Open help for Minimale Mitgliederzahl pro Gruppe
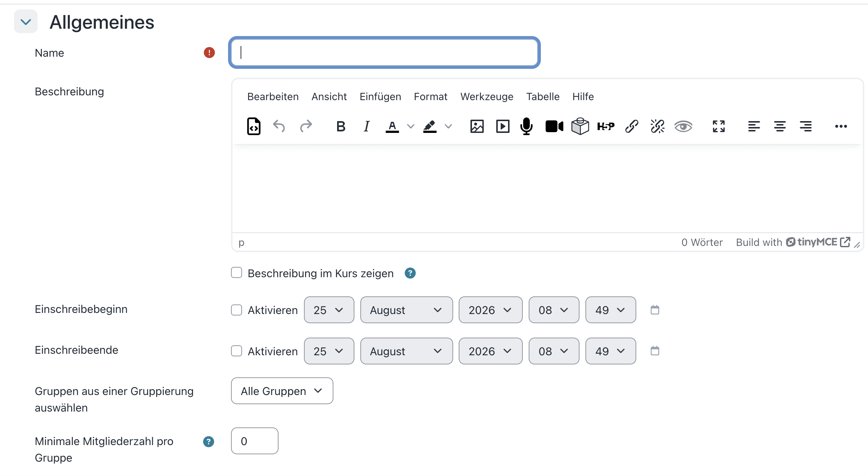Screen dimensions: 868x476 click(209, 441)
